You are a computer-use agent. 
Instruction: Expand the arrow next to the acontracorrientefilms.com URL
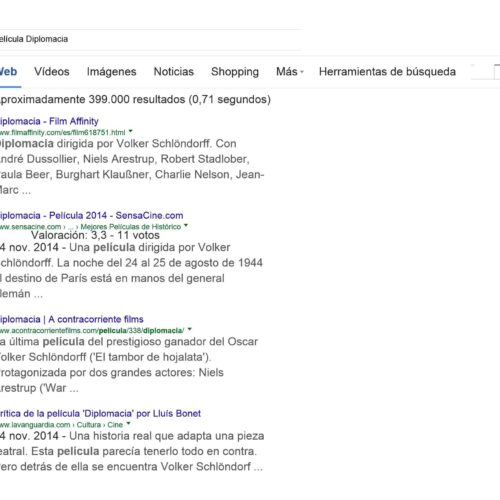pyautogui.click(x=190, y=330)
